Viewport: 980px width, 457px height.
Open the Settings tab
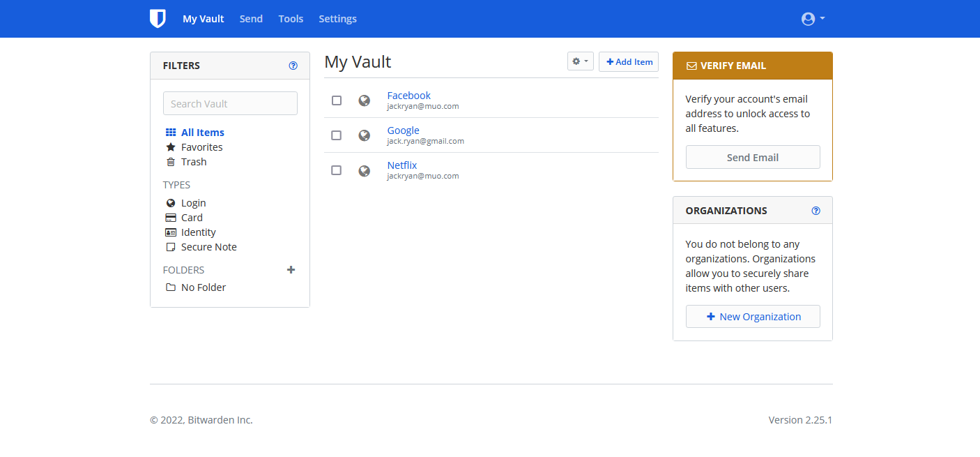337,19
